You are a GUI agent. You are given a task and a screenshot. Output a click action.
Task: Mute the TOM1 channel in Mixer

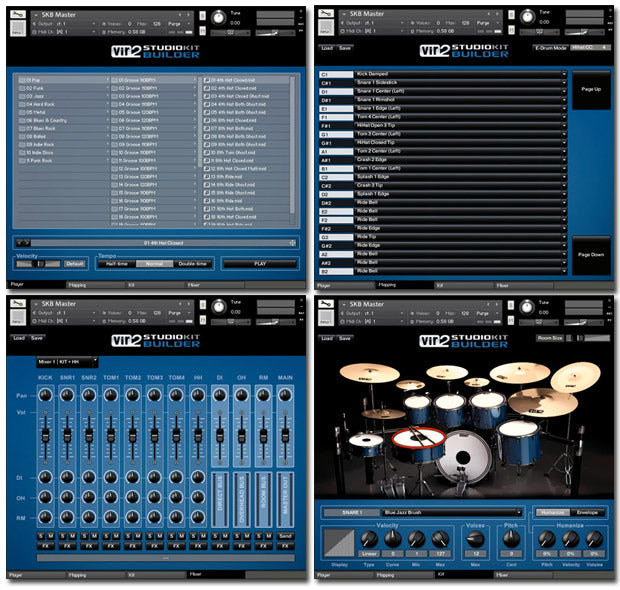tap(116, 536)
